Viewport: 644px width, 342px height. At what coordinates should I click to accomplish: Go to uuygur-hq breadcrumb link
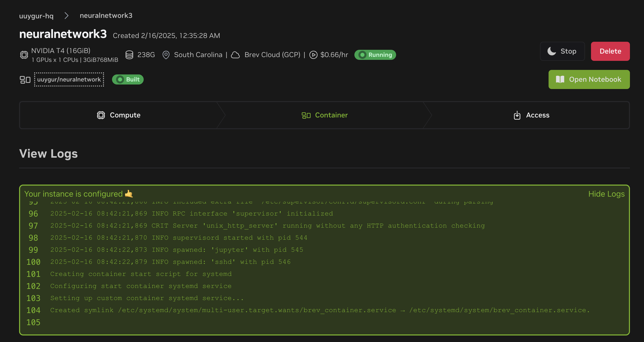36,16
